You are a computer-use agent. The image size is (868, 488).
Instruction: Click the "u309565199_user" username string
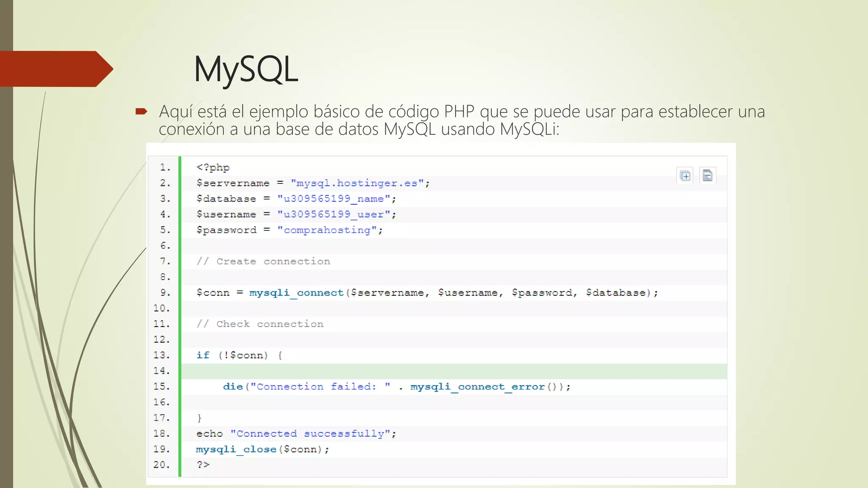pyautogui.click(x=334, y=214)
